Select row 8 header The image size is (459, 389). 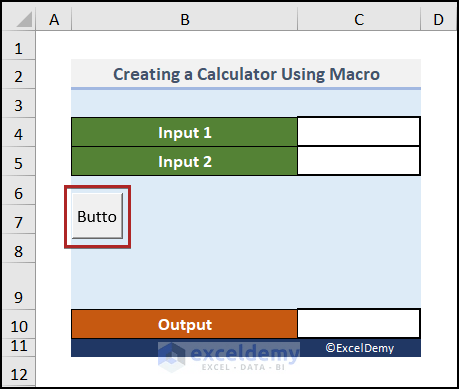tap(19, 248)
